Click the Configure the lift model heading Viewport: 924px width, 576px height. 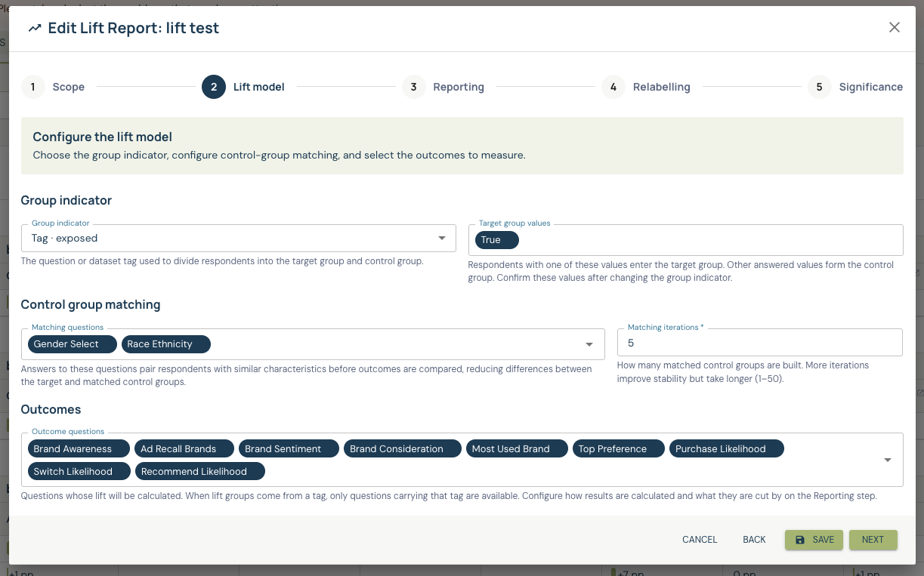pyautogui.click(x=103, y=137)
